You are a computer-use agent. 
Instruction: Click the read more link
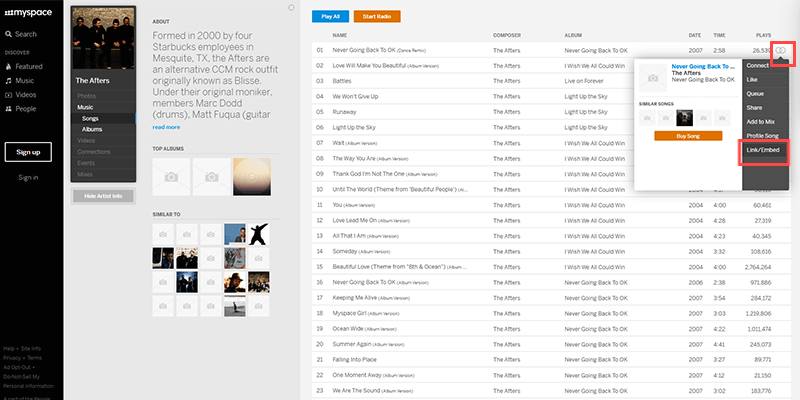tap(166, 127)
